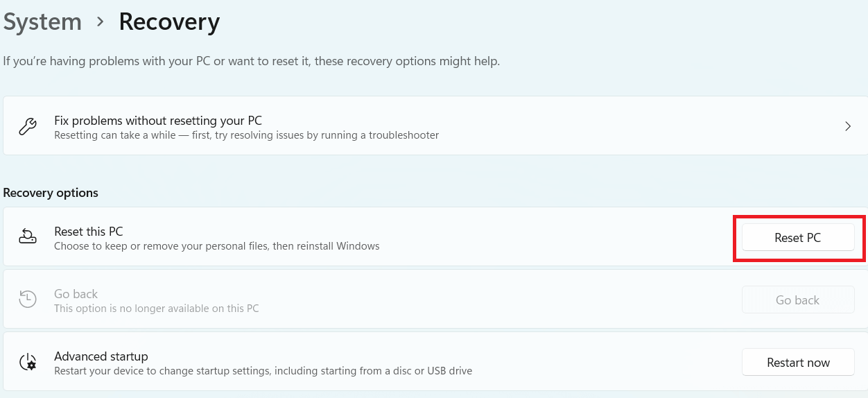Click the Go back history icon
Viewport: 868px width, 398px height.
pyautogui.click(x=27, y=300)
